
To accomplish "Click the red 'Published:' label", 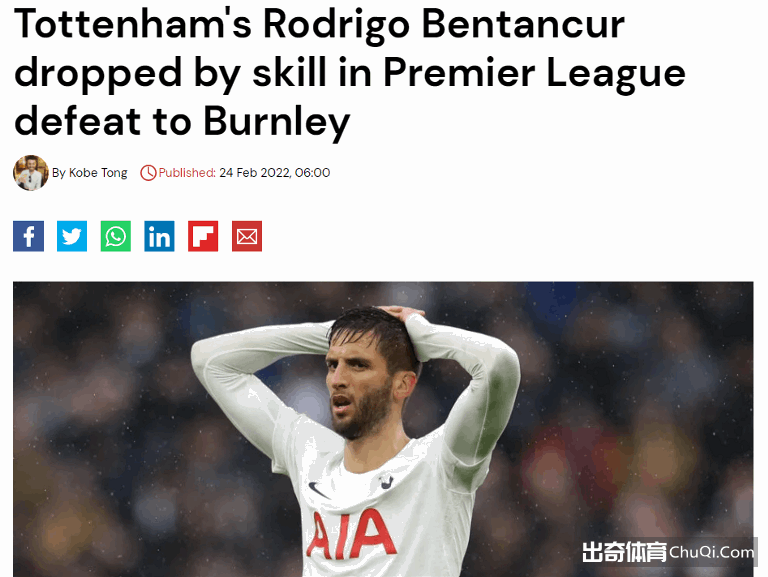I will (x=187, y=173).
